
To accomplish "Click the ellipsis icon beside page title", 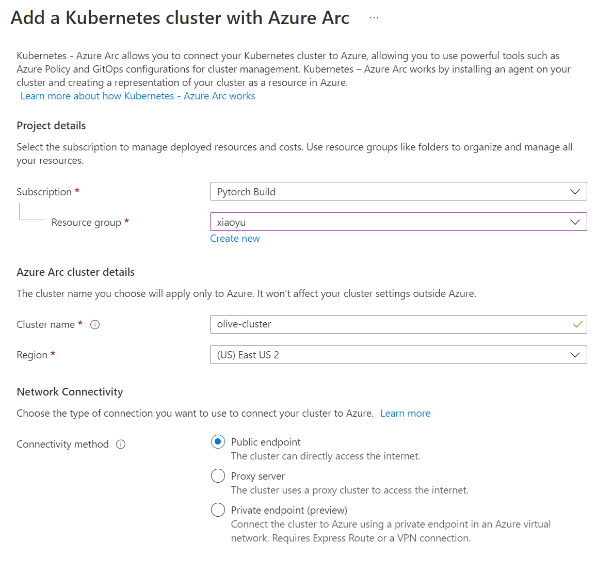I will click(374, 19).
